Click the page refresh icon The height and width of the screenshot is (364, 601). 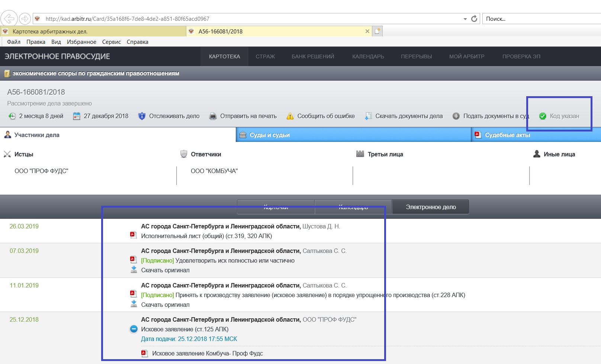(x=474, y=19)
